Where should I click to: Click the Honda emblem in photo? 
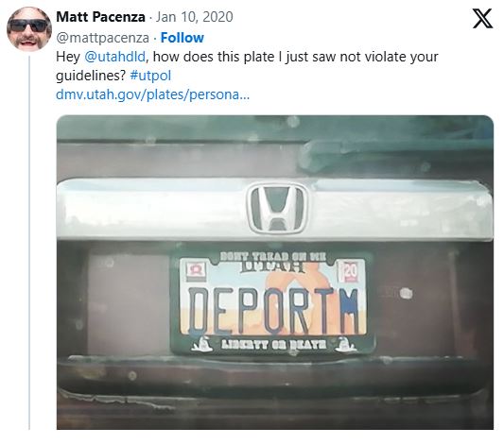tap(277, 208)
